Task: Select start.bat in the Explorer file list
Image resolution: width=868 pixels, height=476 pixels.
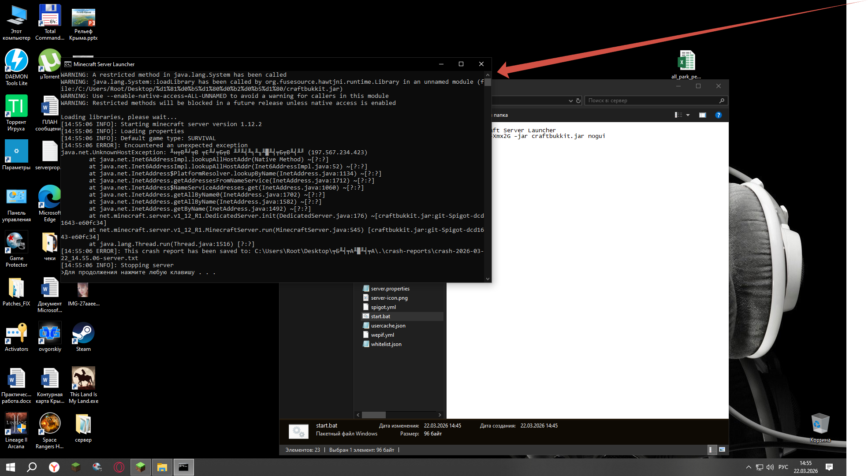Action: [380, 316]
